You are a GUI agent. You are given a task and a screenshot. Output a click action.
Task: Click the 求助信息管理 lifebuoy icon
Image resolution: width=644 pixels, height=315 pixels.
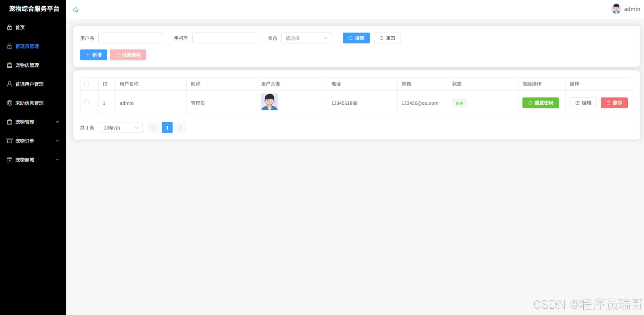(x=9, y=103)
